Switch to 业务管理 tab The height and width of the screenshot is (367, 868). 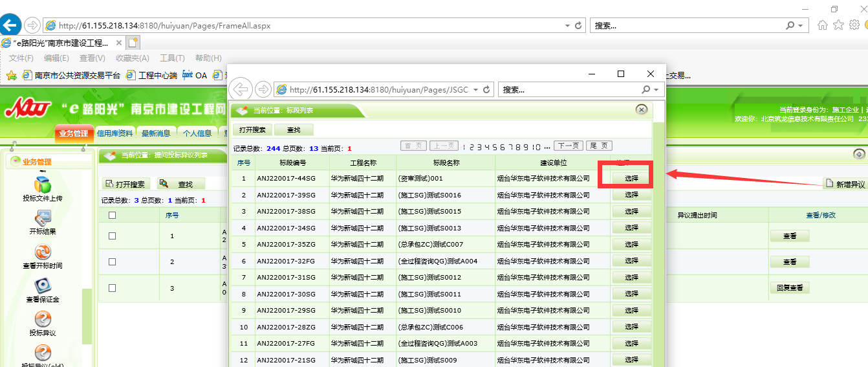point(74,133)
